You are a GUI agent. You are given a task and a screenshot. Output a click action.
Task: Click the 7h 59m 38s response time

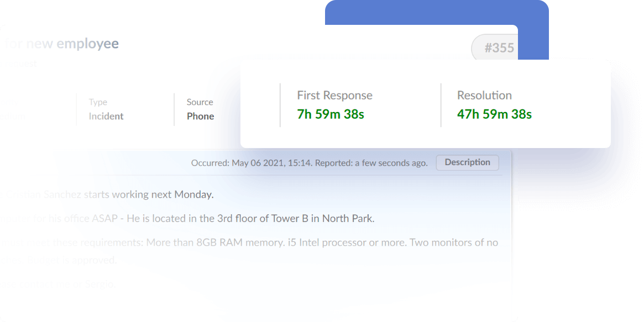click(x=330, y=114)
